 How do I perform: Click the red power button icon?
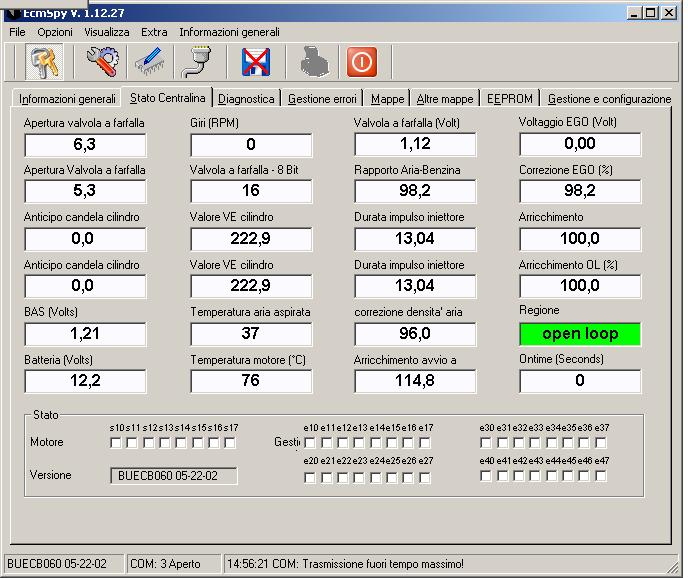362,62
